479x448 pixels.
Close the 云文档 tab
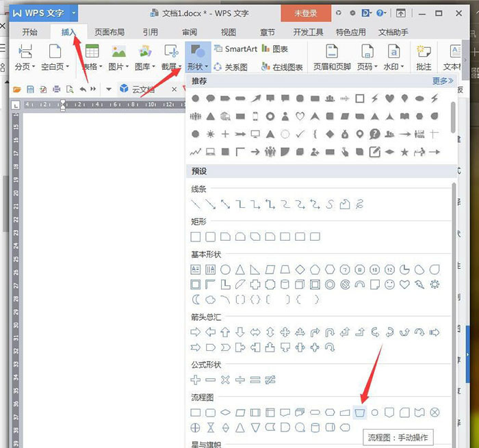[174, 89]
